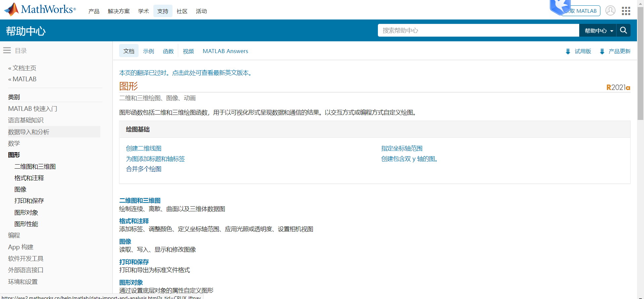The image size is (644, 299).
Task: Open 环境和设置 category
Action: (23, 282)
